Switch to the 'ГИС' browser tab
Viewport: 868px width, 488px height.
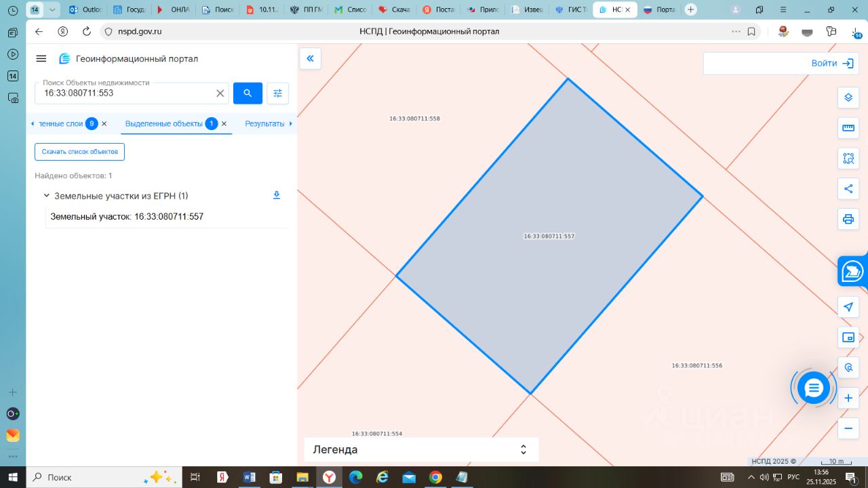coord(570,9)
